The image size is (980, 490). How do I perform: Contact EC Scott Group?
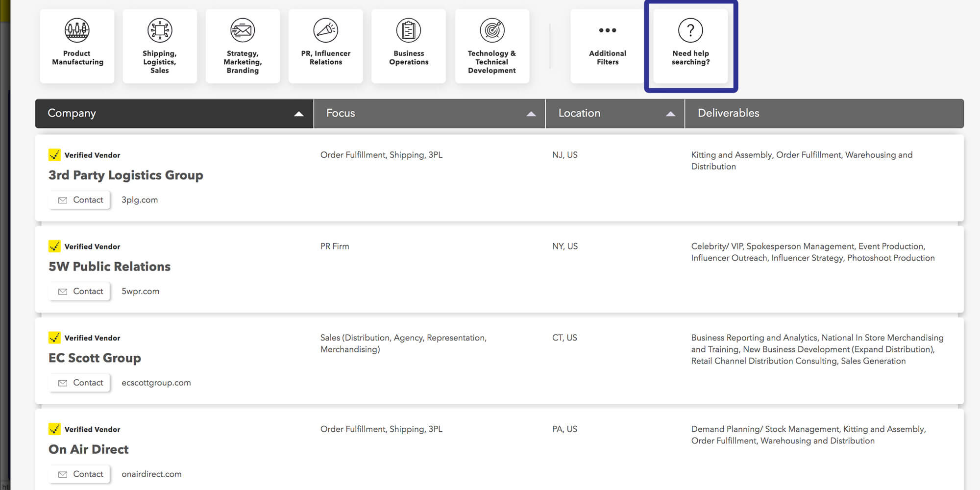pos(80,383)
